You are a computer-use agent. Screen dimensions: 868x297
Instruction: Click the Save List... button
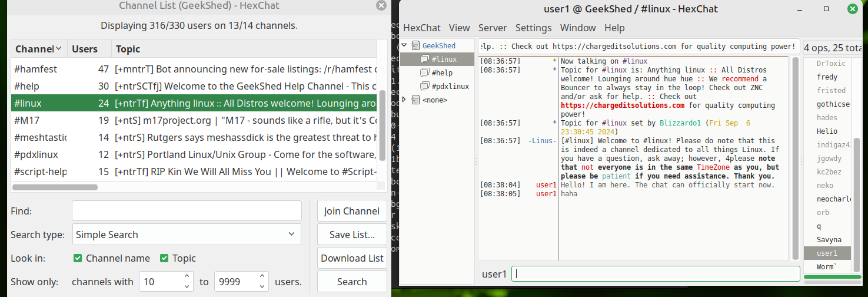(x=352, y=235)
